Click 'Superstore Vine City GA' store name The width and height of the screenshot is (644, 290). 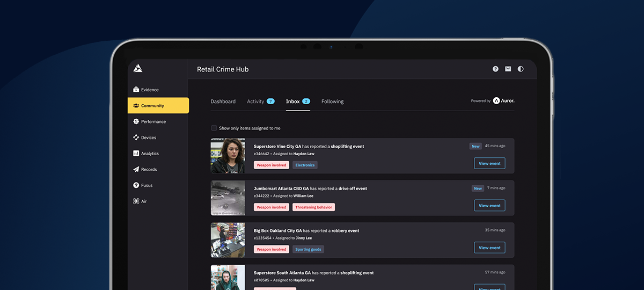click(277, 146)
